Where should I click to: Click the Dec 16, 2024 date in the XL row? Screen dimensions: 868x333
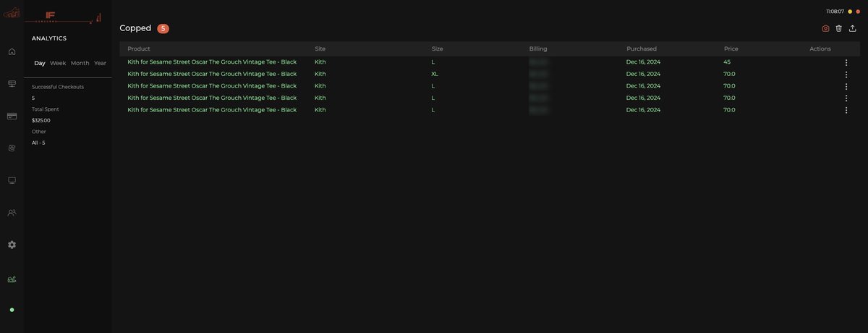[x=643, y=74]
